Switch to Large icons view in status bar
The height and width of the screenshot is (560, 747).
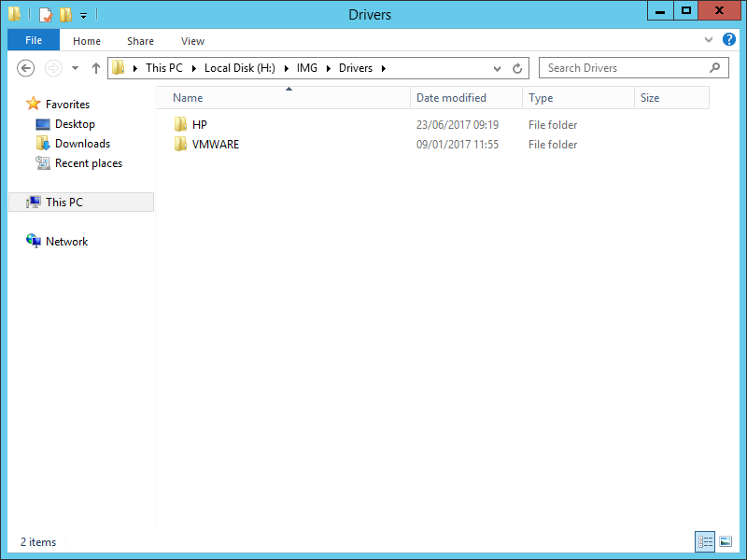coord(726,541)
